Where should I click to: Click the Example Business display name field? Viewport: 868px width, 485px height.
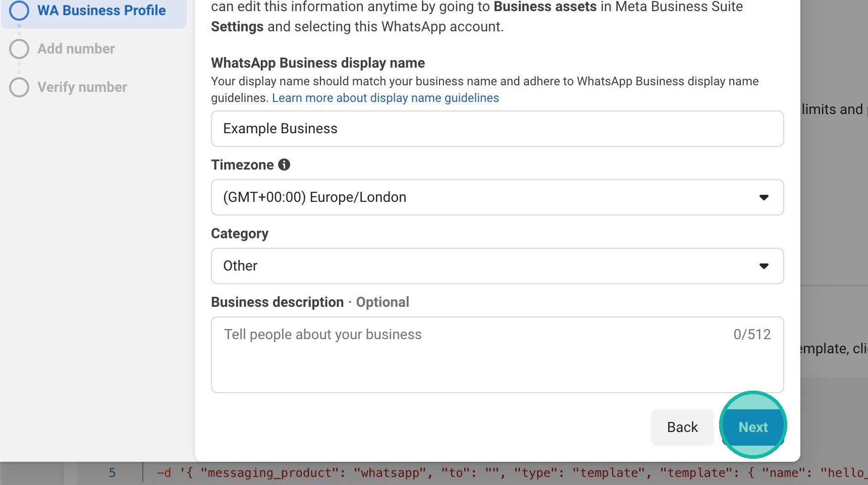coord(497,129)
